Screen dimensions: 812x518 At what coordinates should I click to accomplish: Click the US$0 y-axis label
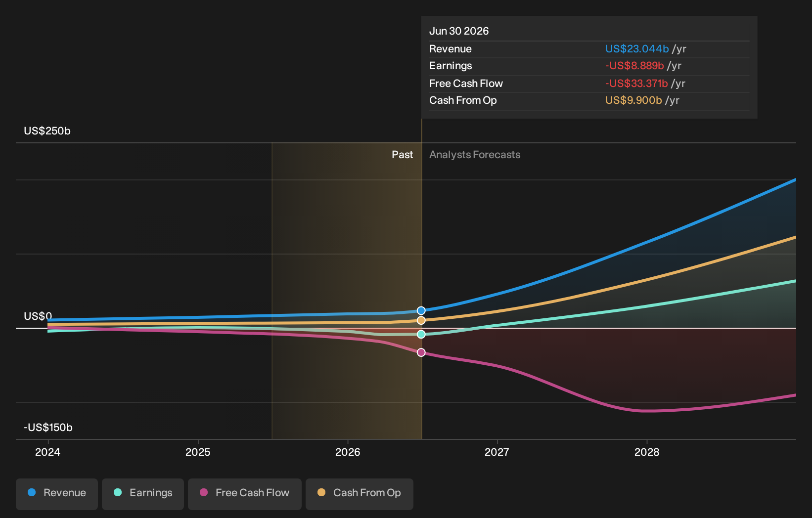click(38, 316)
